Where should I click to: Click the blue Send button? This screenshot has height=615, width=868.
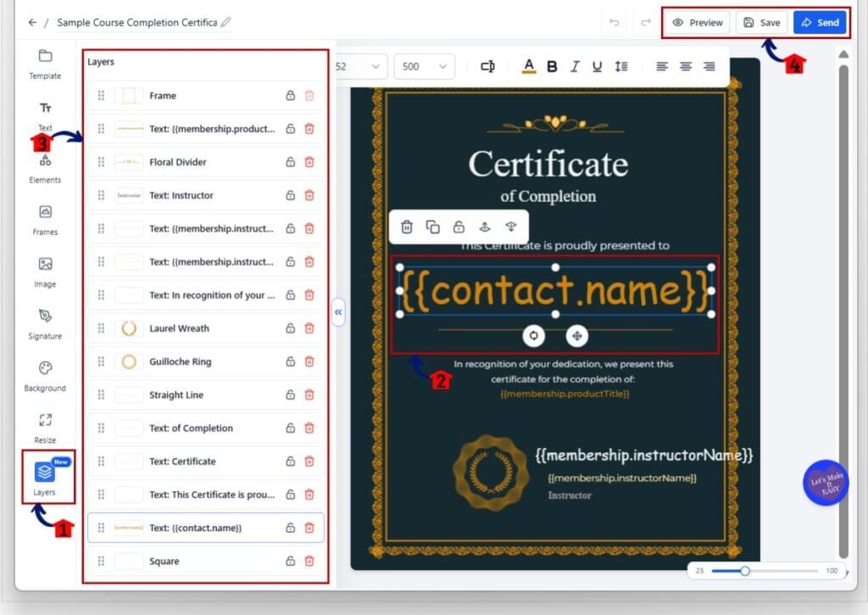tap(820, 22)
